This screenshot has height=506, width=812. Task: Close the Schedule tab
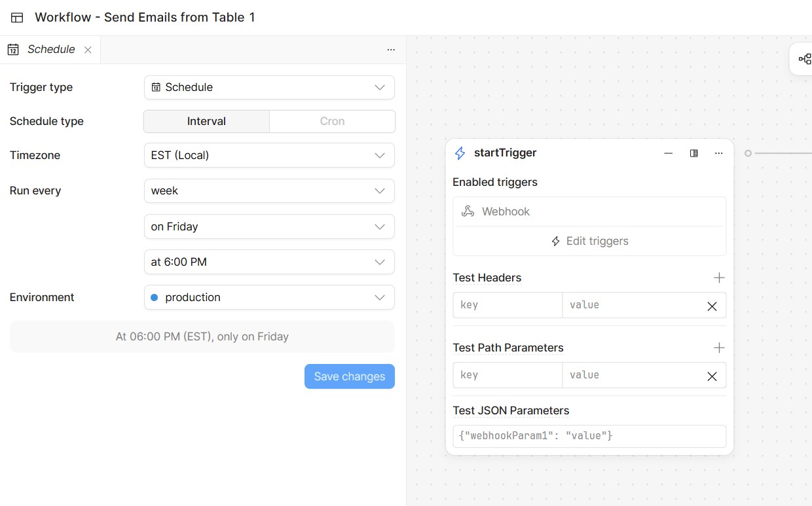[88, 50]
